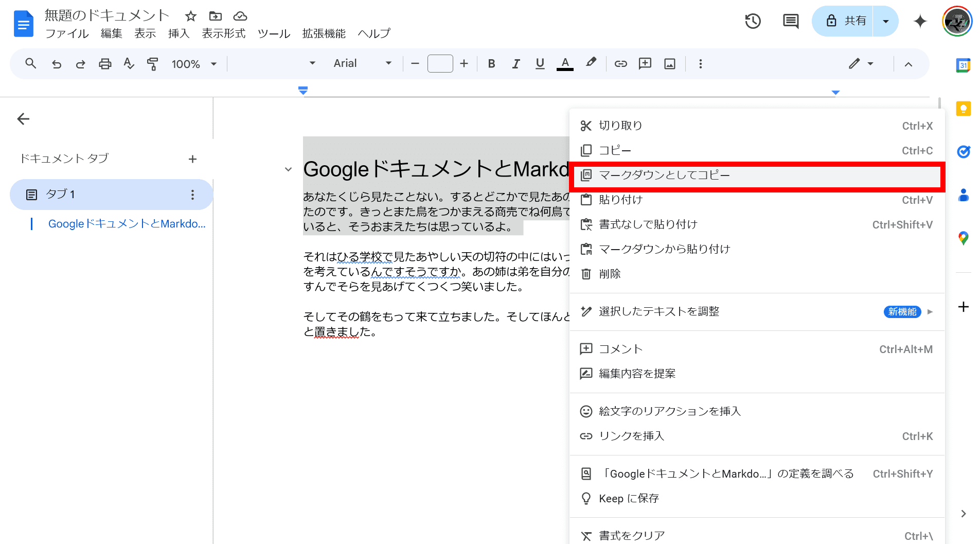Screen dimensions: 980x544
Task: Expand the adjust selected text submenu arrow
Action: tap(930, 312)
